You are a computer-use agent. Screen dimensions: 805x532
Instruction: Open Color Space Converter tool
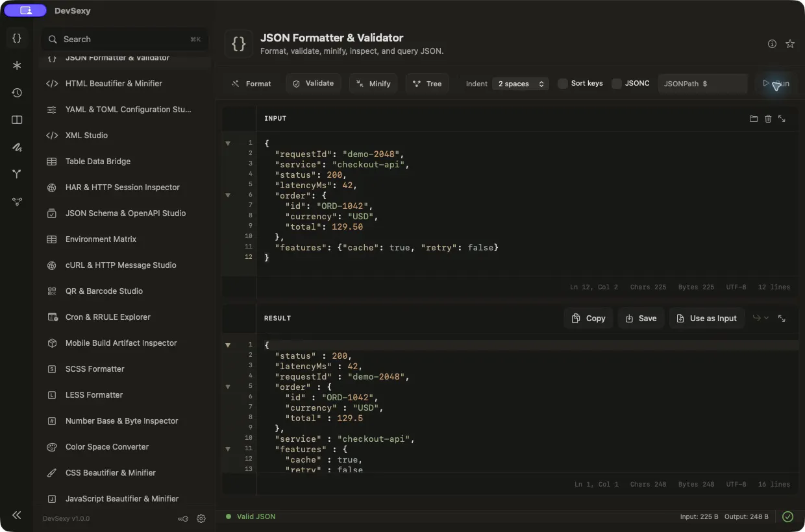(x=125, y=447)
